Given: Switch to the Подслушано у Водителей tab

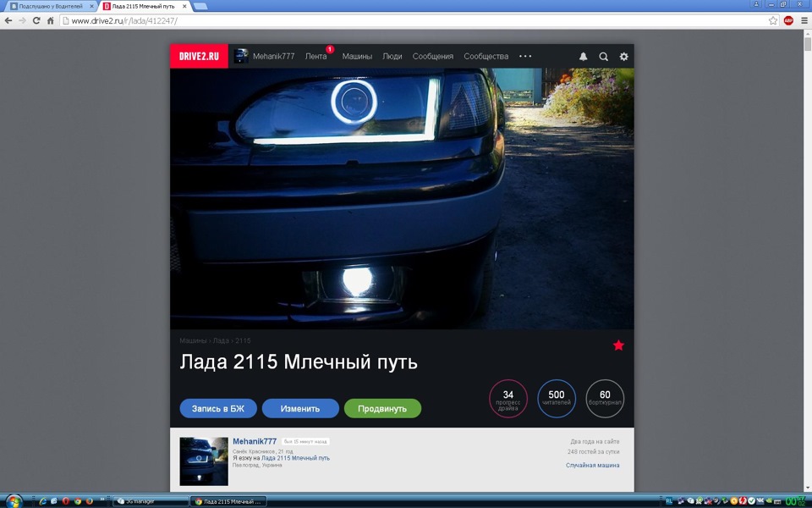Looking at the screenshot, I should (x=50, y=6).
